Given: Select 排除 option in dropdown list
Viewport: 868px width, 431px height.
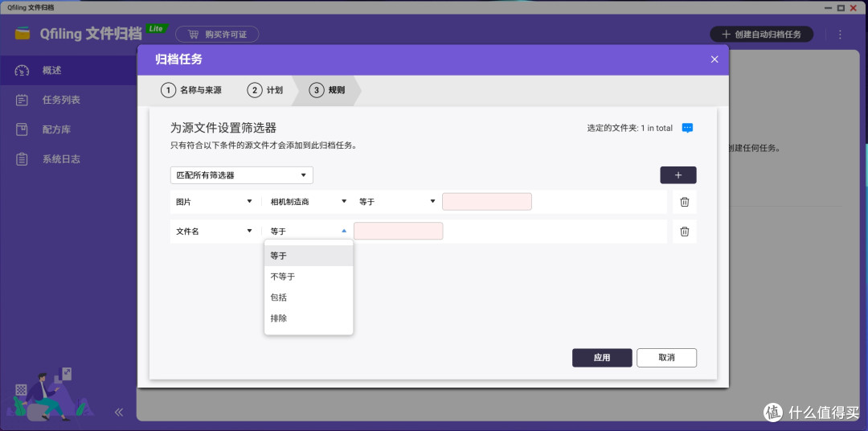Looking at the screenshot, I should (x=309, y=318).
